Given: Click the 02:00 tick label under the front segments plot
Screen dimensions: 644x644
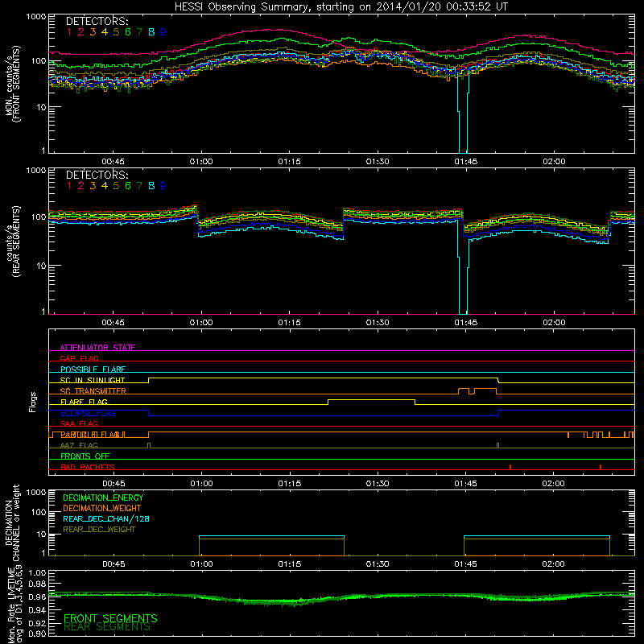Looking at the screenshot, I should tap(554, 162).
